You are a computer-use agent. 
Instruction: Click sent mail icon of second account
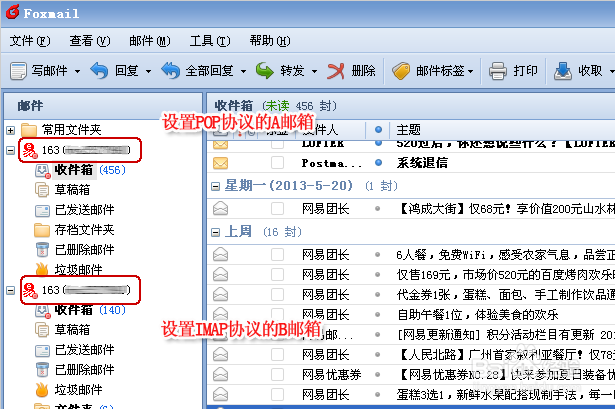coord(42,350)
